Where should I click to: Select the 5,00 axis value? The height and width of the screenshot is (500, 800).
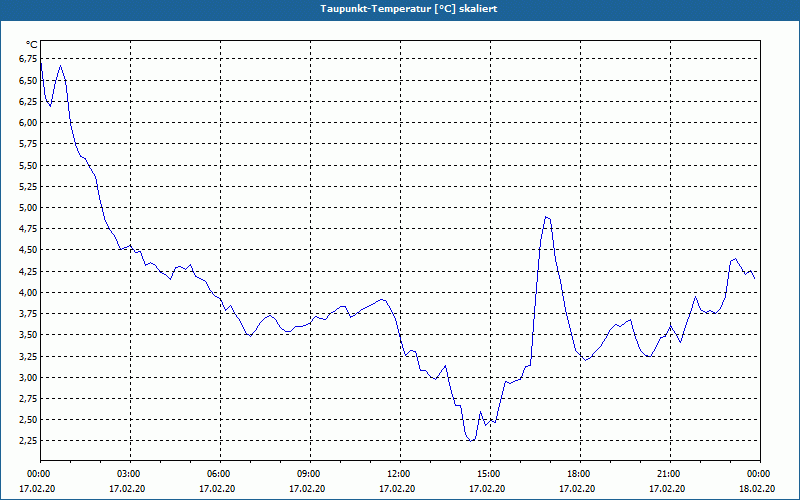[x=30, y=208]
